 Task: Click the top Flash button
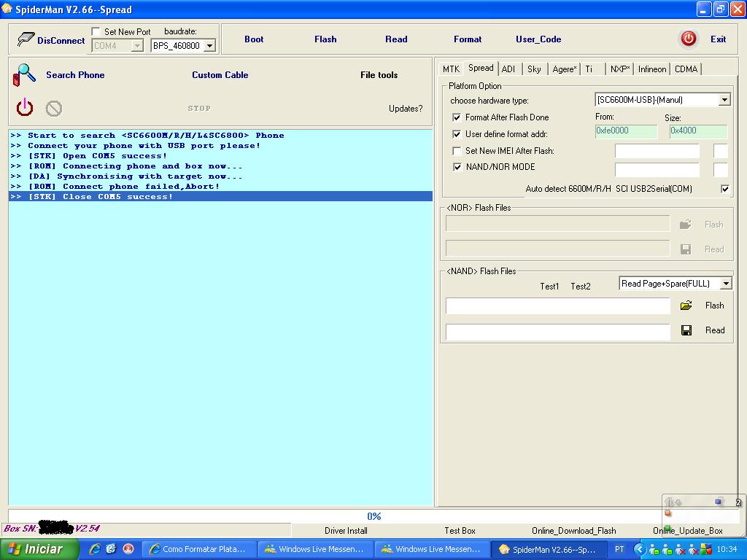click(x=325, y=39)
